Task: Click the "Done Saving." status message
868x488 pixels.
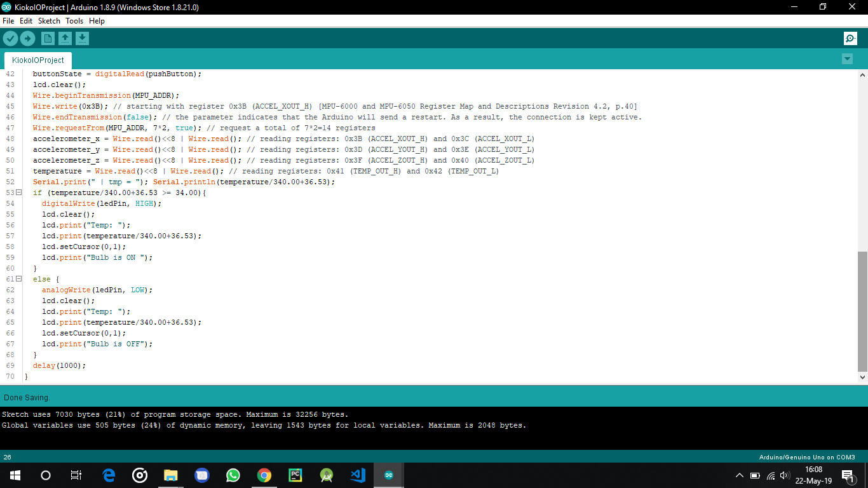Action: click(27, 397)
